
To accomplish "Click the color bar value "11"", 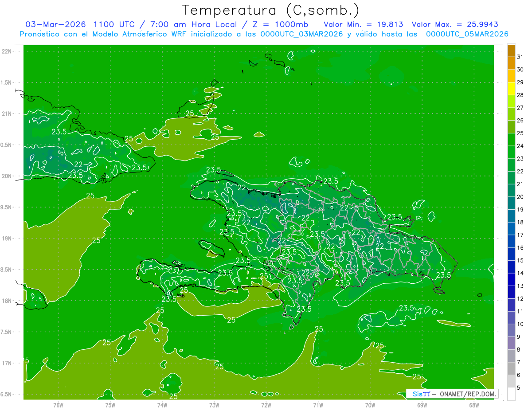I will coord(520,311).
